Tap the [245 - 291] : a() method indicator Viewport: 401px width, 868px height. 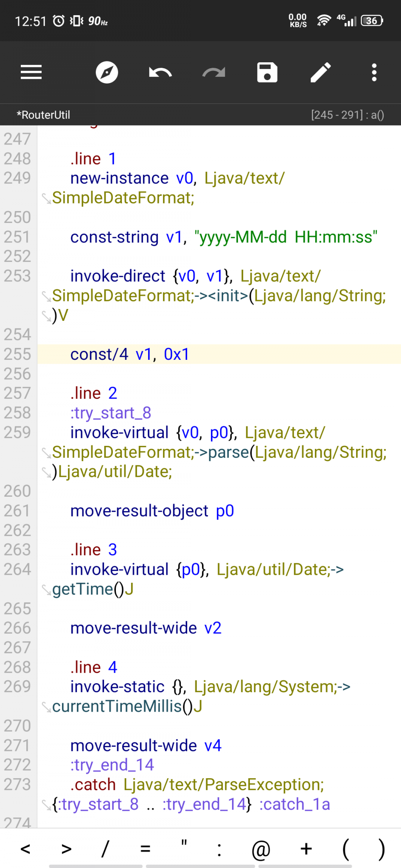(x=347, y=115)
